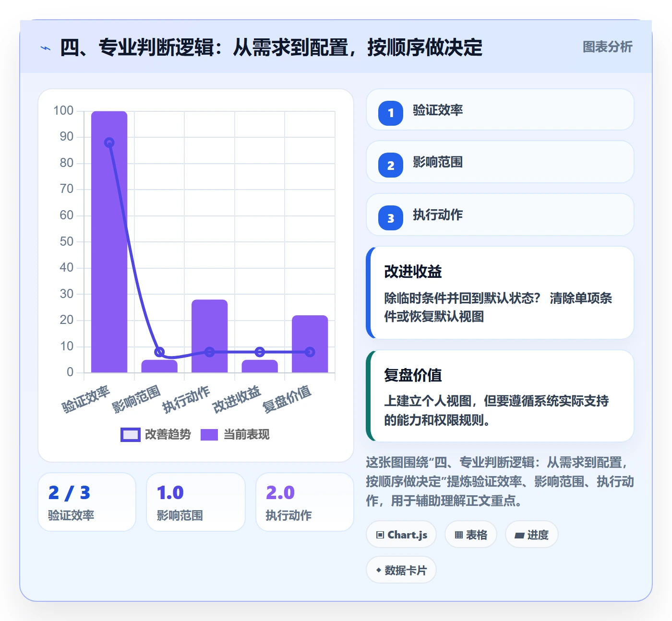Screen dimensions: 672x621
Task: Click the 2.0 执行动作 stat card
Action: (x=305, y=502)
